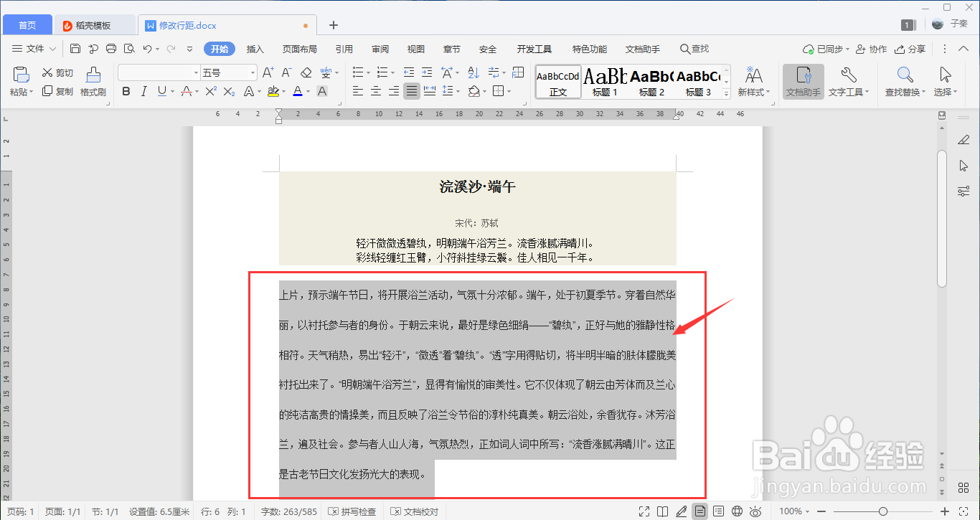The height and width of the screenshot is (520, 980).
Task: Toggle italic formatting
Action: pyautogui.click(x=142, y=92)
